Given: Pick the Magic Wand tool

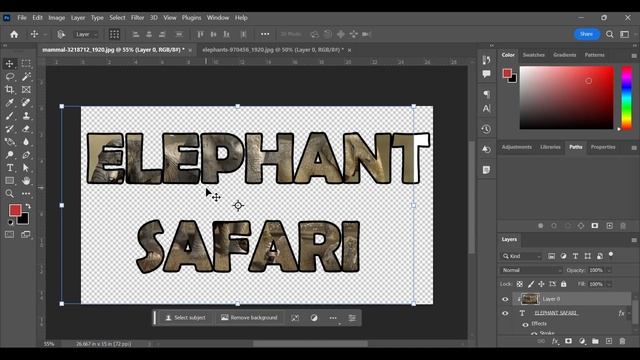Looking at the screenshot, I should (x=26, y=77).
